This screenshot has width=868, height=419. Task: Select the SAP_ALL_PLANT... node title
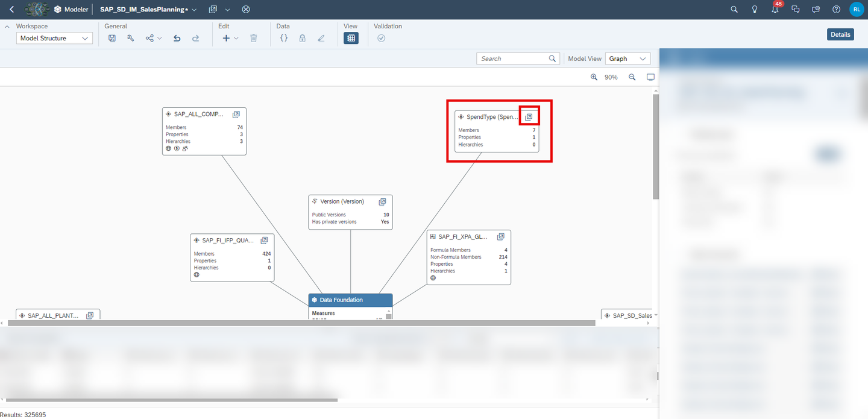click(54, 315)
